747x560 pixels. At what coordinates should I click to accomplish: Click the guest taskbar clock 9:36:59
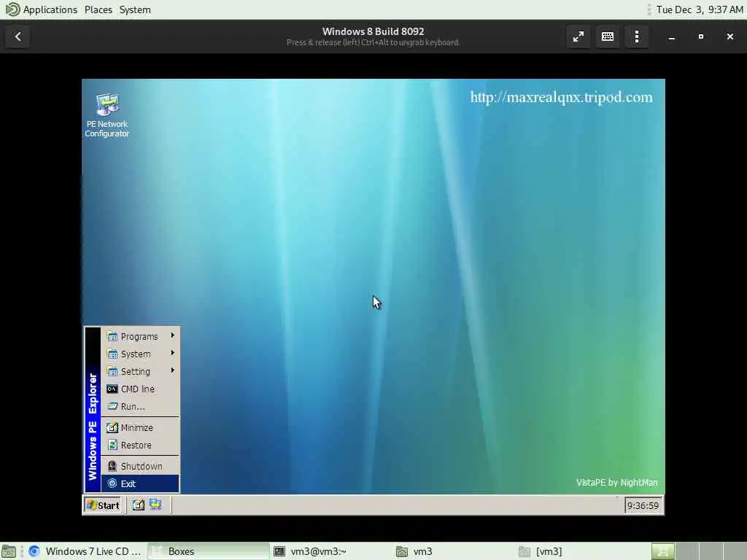pyautogui.click(x=643, y=506)
